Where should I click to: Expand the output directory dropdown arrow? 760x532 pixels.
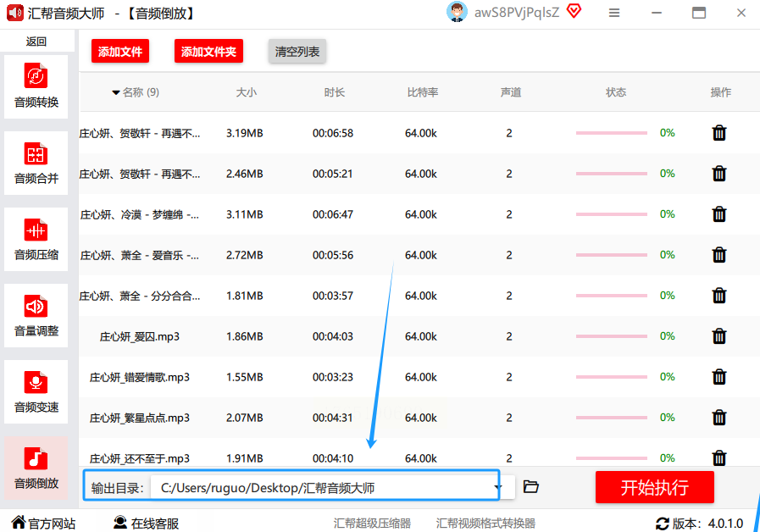[499, 487]
